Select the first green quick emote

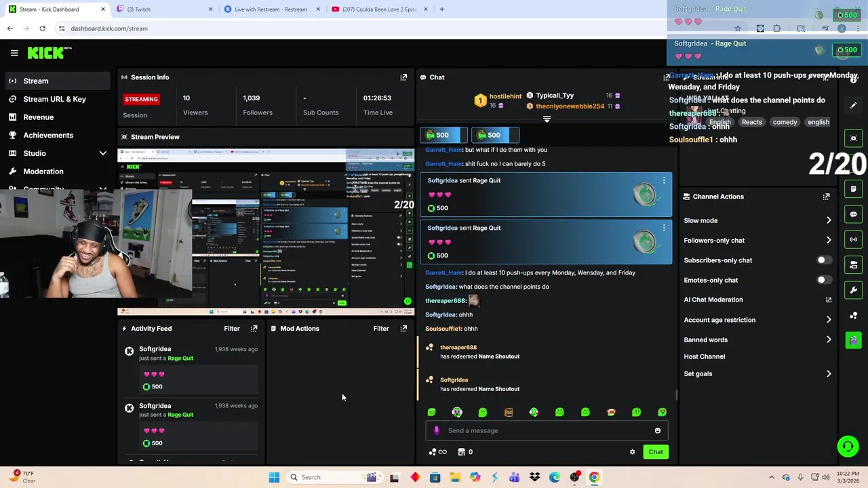coord(432,412)
